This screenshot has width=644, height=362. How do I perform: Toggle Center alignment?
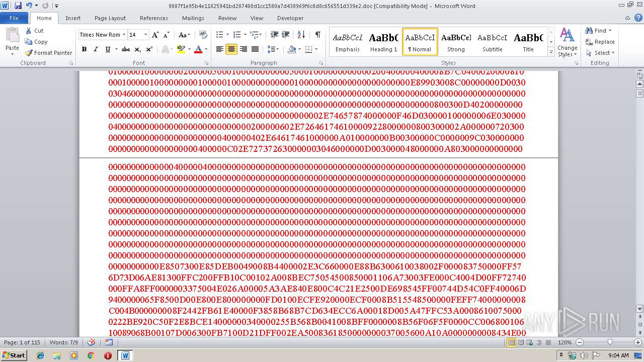pos(231,49)
